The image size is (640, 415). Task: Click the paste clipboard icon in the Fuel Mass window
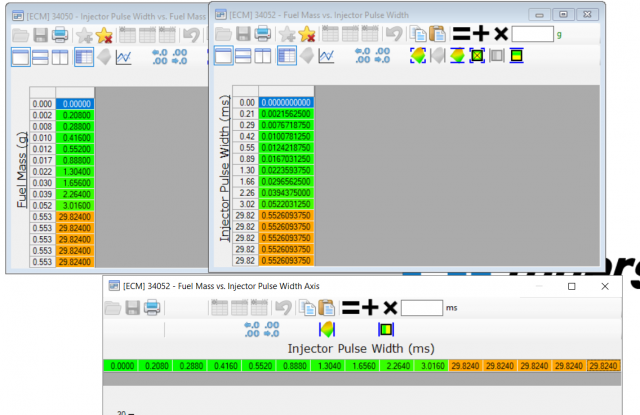tap(436, 34)
